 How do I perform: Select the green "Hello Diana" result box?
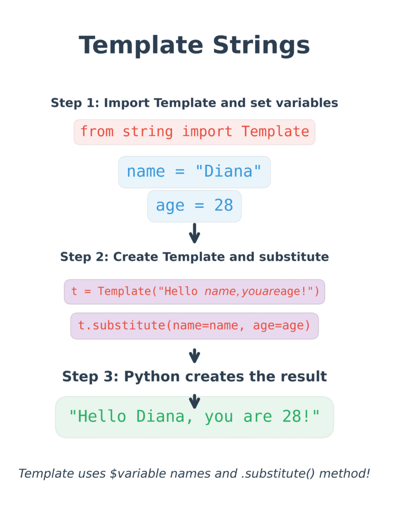click(x=194, y=417)
